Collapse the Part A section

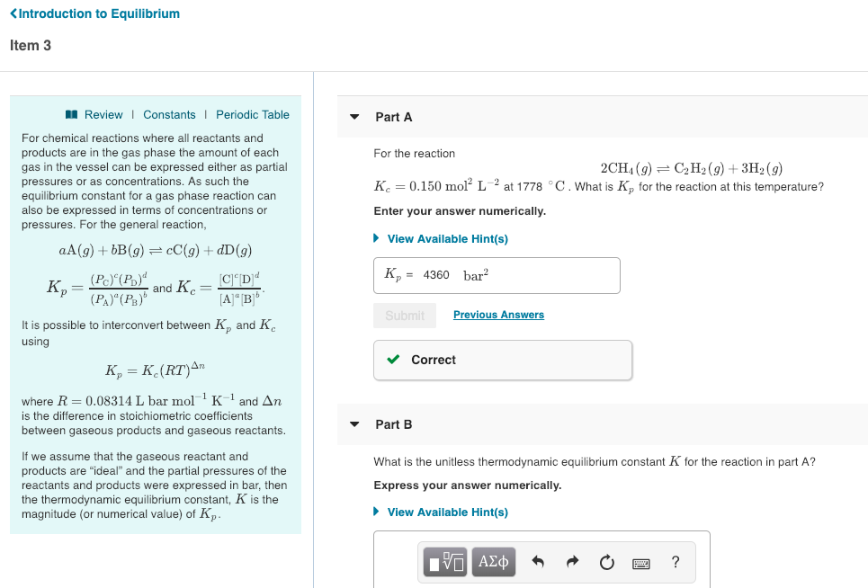(353, 117)
